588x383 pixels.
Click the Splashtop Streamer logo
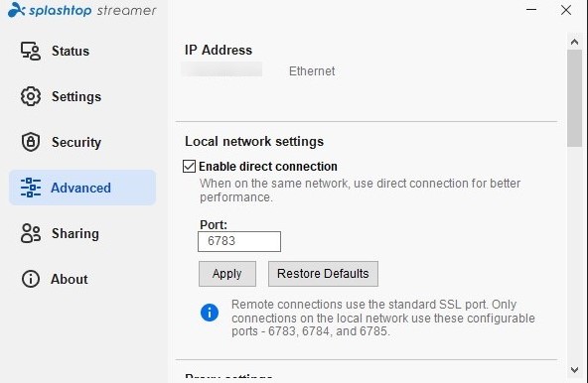(x=81, y=10)
